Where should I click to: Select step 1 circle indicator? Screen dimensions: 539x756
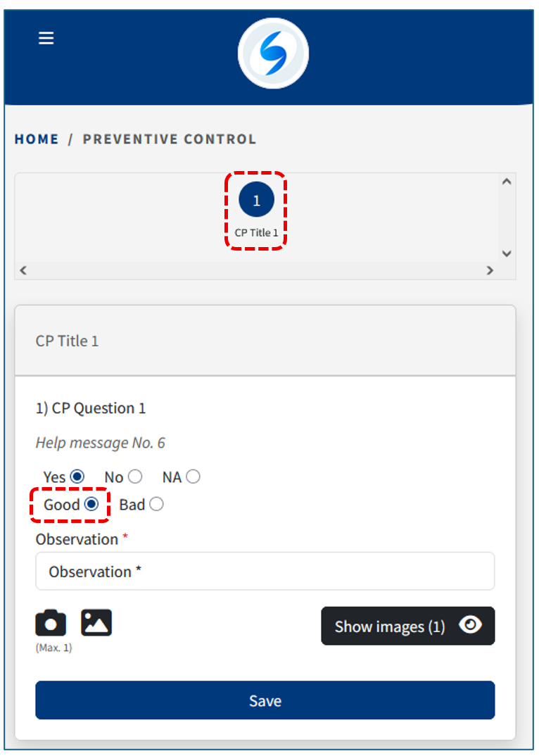coord(256,200)
